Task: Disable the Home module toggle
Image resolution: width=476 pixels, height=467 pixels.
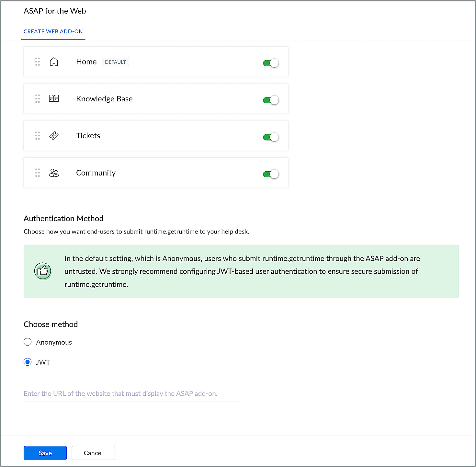Action: (x=271, y=63)
